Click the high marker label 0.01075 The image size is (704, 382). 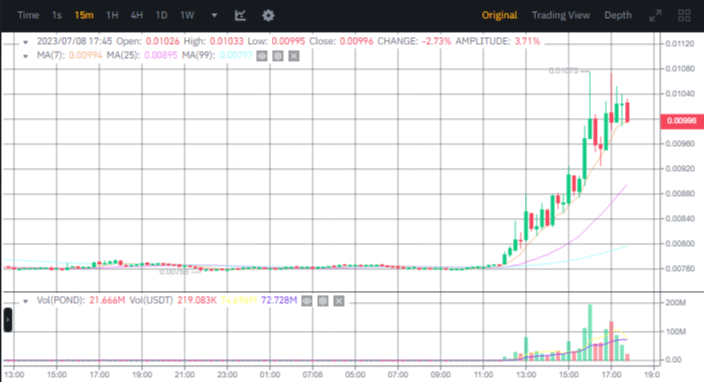563,71
